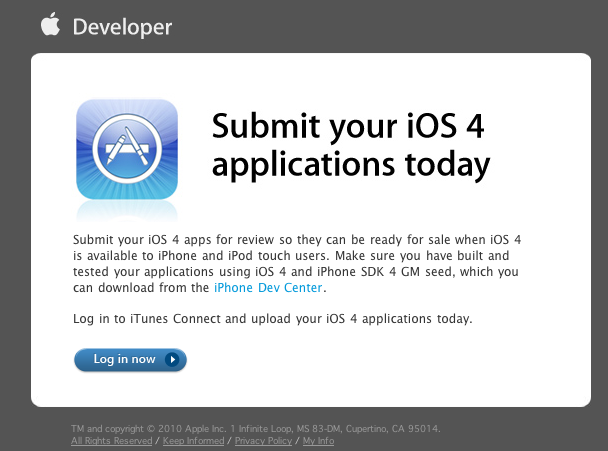Click the Apple logo in the header
Image resolution: width=608 pixels, height=451 pixels.
click(50, 24)
